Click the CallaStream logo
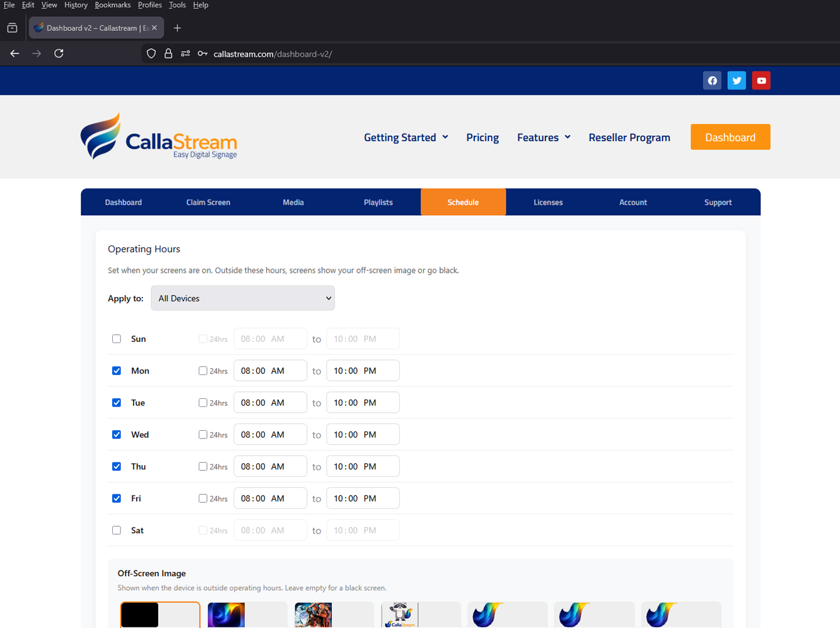This screenshot has height=628, width=840. coord(158,136)
